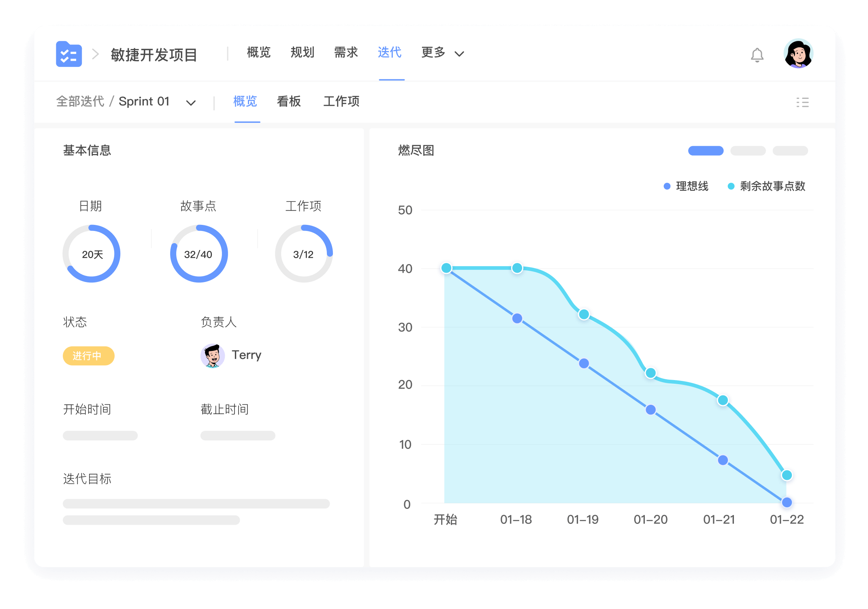The height and width of the screenshot is (609, 868).
Task: Click Terry's avatar under 负责人
Action: point(212,356)
